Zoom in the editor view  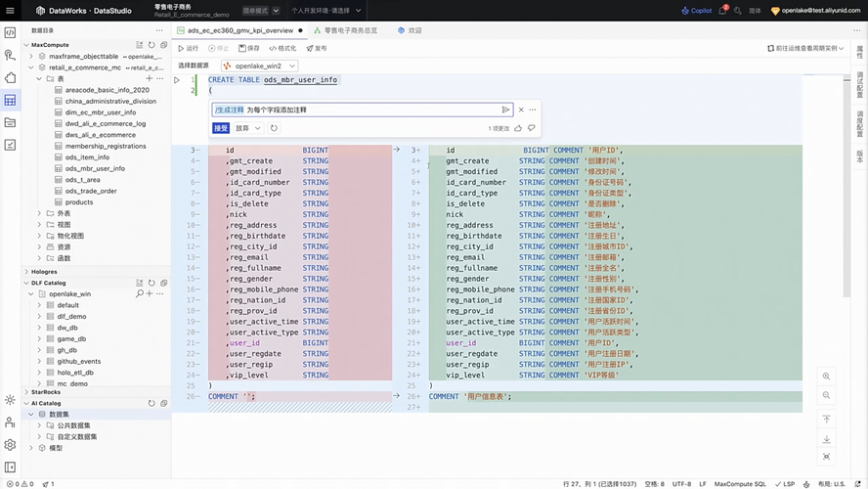pyautogui.click(x=826, y=377)
